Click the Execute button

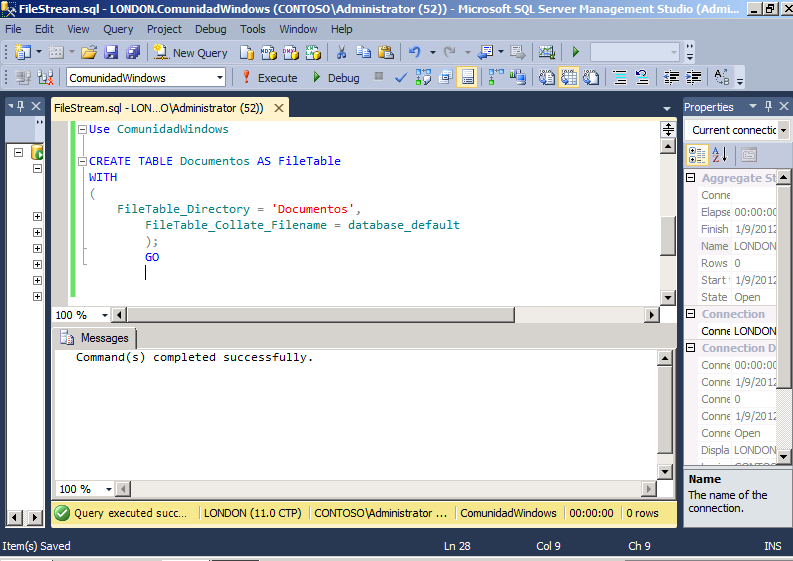point(270,77)
